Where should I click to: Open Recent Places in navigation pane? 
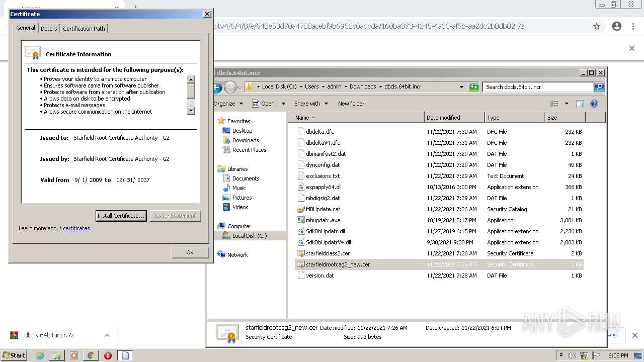[x=249, y=150]
